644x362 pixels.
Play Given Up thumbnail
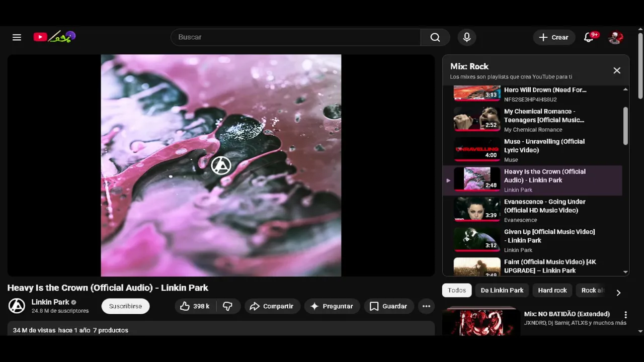coord(476,239)
